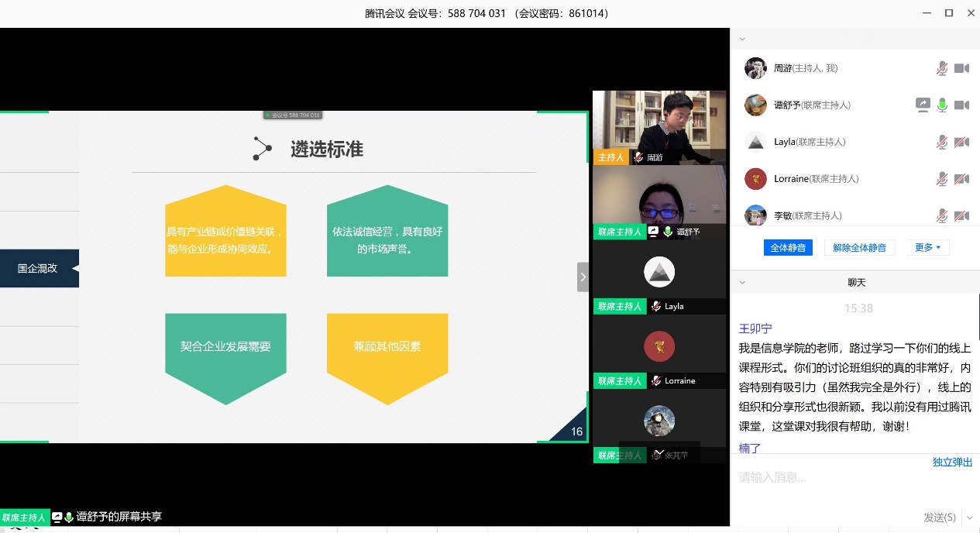The height and width of the screenshot is (533, 980).
Task: Click Layla's muted microphone icon in list
Action: [942, 142]
